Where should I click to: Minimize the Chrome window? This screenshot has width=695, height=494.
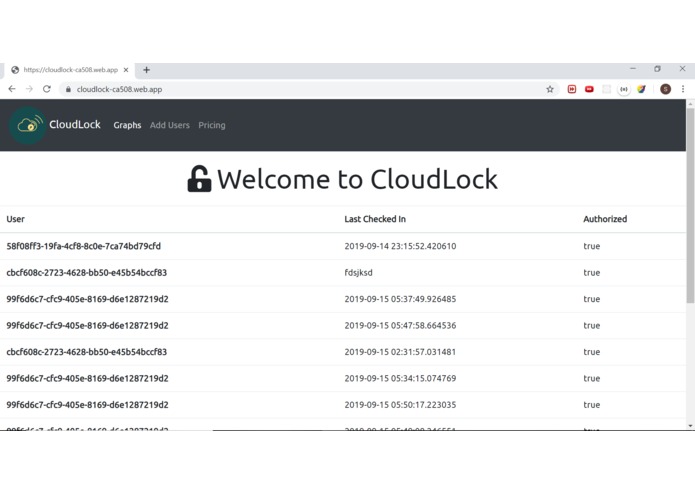click(633, 69)
